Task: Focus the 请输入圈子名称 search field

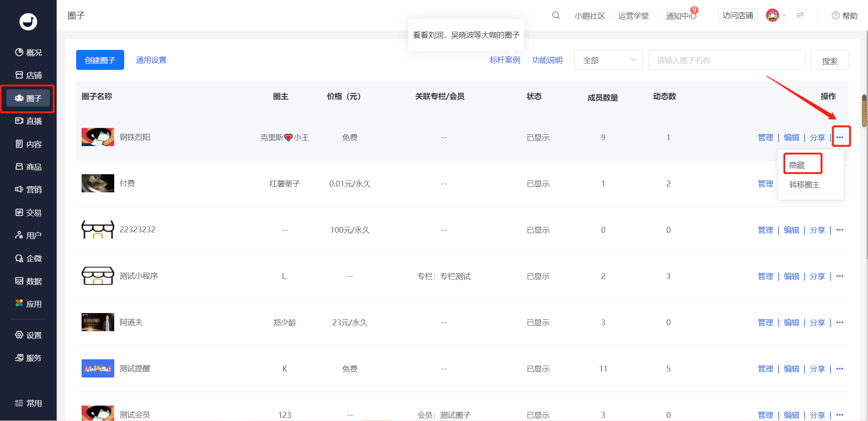Action: (x=727, y=60)
